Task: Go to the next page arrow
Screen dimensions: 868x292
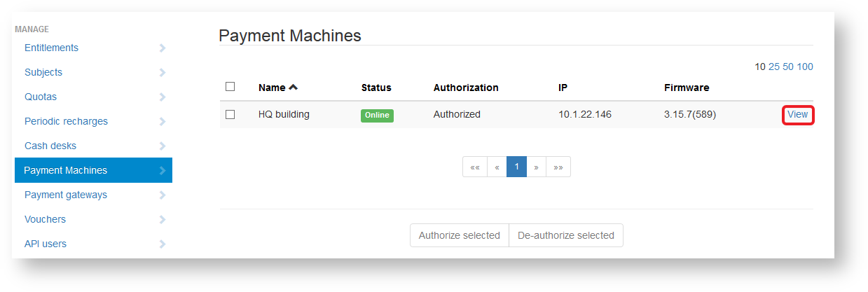Action: 536,167
